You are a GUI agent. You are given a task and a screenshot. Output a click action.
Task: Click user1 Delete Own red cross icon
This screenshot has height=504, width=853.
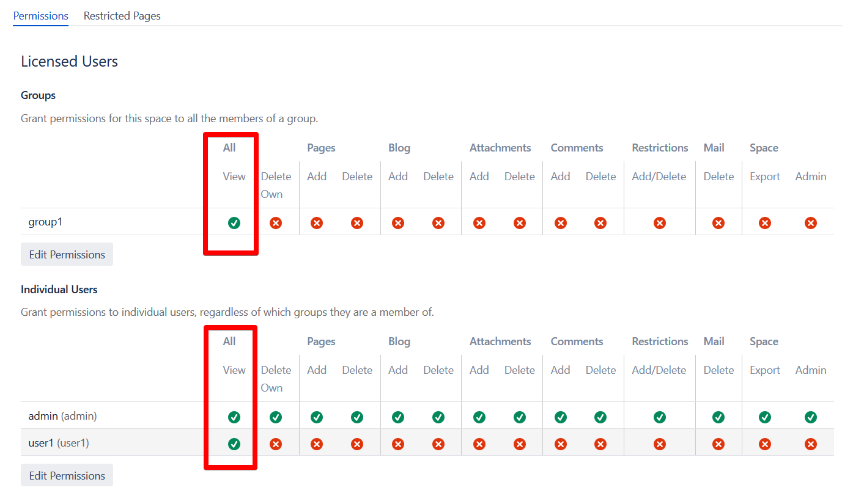coord(276,444)
